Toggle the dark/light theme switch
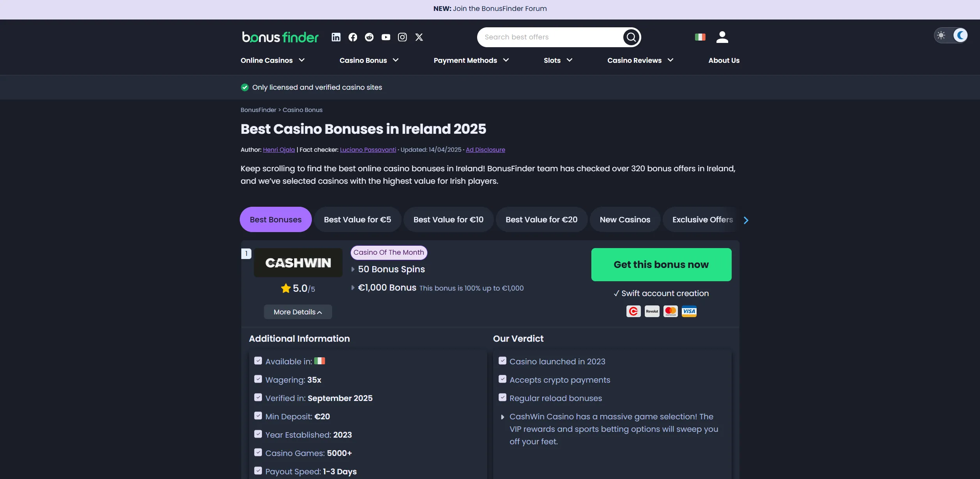Viewport: 980px width, 479px height. [951, 35]
